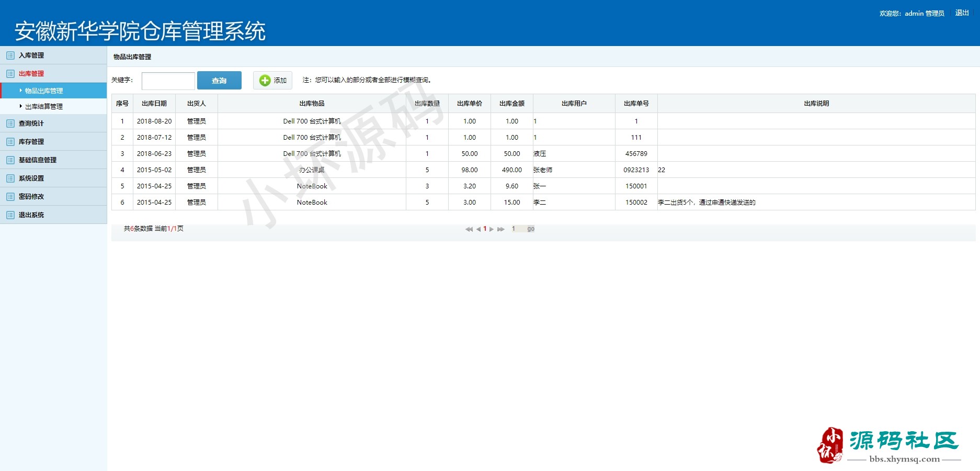
Task: Click the 退出系统 sidebar item
Action: click(31, 215)
